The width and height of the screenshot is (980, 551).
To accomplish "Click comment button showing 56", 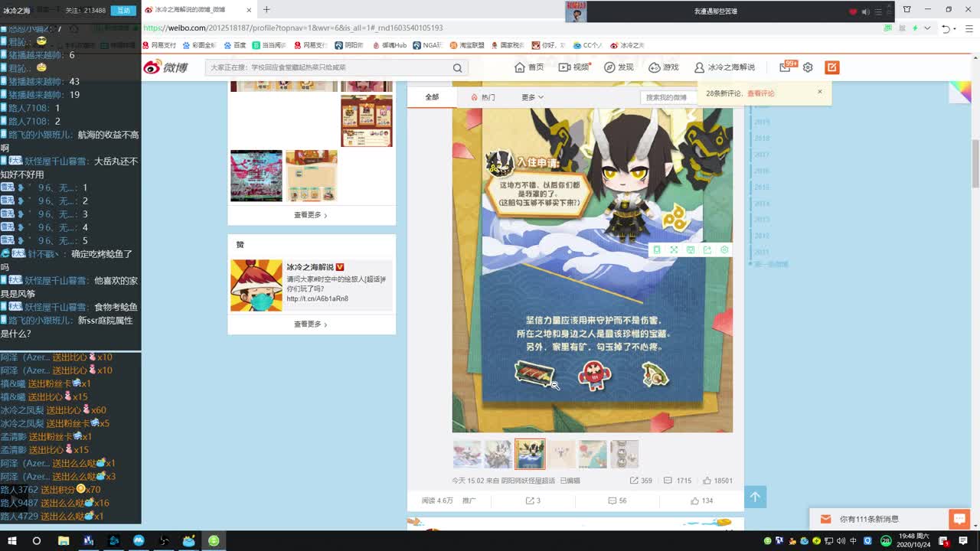I will (617, 500).
